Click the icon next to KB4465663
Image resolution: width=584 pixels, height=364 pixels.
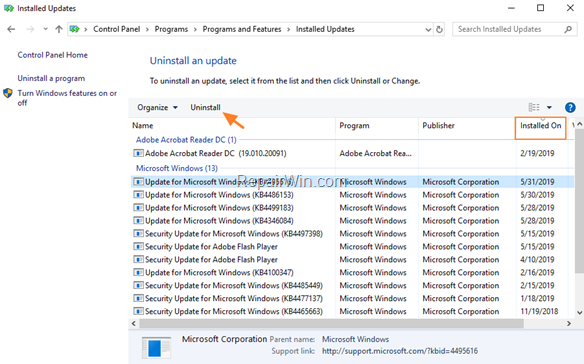pos(138,311)
